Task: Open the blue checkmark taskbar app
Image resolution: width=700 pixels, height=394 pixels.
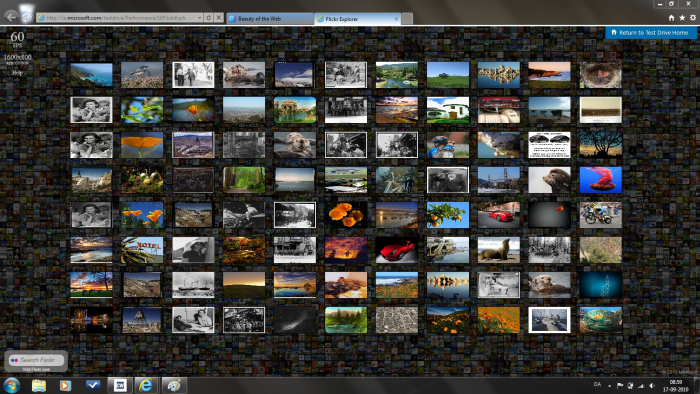Action: [93, 385]
